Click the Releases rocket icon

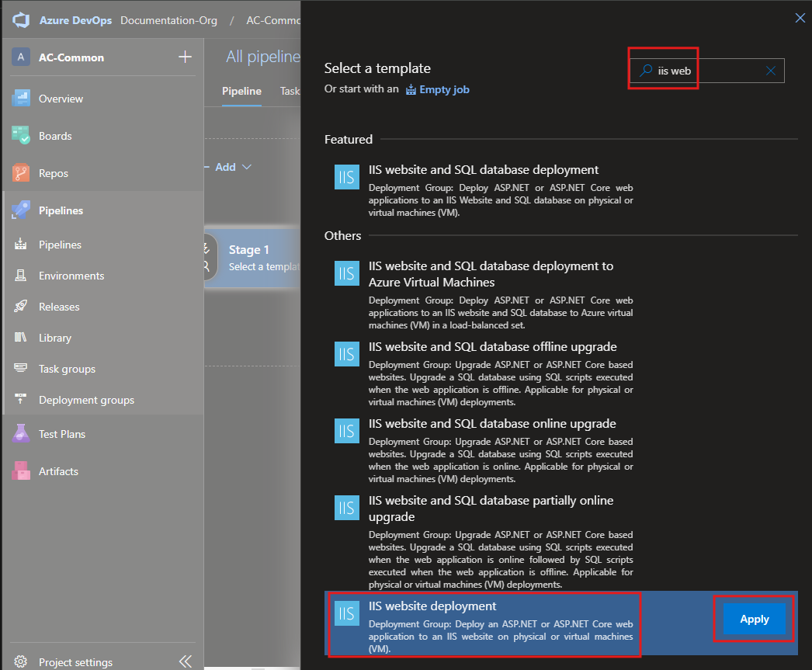click(21, 307)
